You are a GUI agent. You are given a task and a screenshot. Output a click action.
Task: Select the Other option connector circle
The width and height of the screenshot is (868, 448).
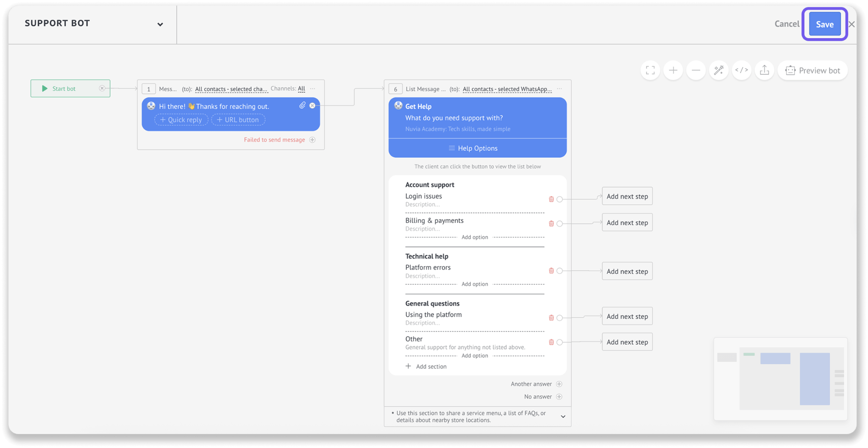[x=559, y=342]
